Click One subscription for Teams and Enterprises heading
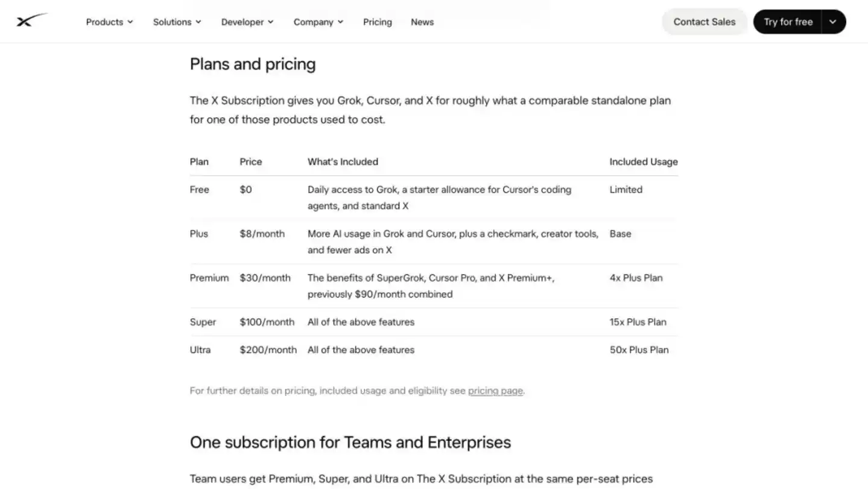868x489 pixels. pyautogui.click(x=350, y=443)
